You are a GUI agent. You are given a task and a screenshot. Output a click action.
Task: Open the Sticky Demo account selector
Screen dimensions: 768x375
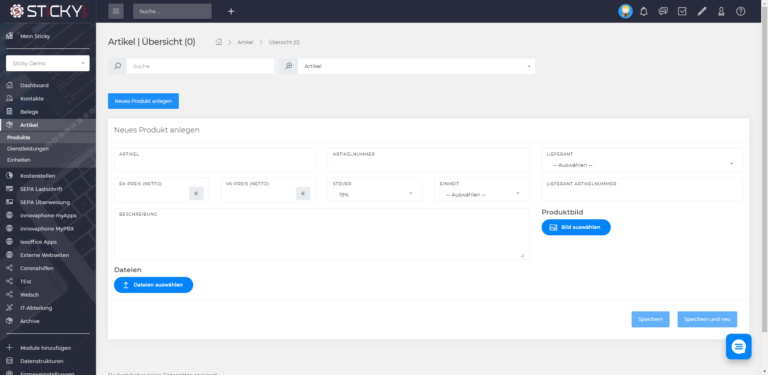pos(48,63)
